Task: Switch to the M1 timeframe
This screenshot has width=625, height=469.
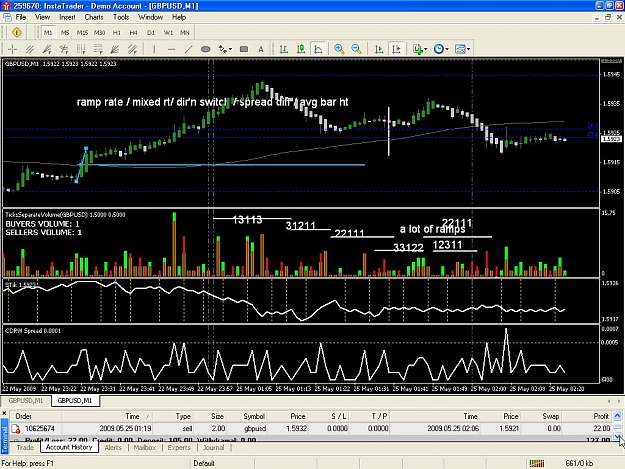Action: tap(48, 33)
